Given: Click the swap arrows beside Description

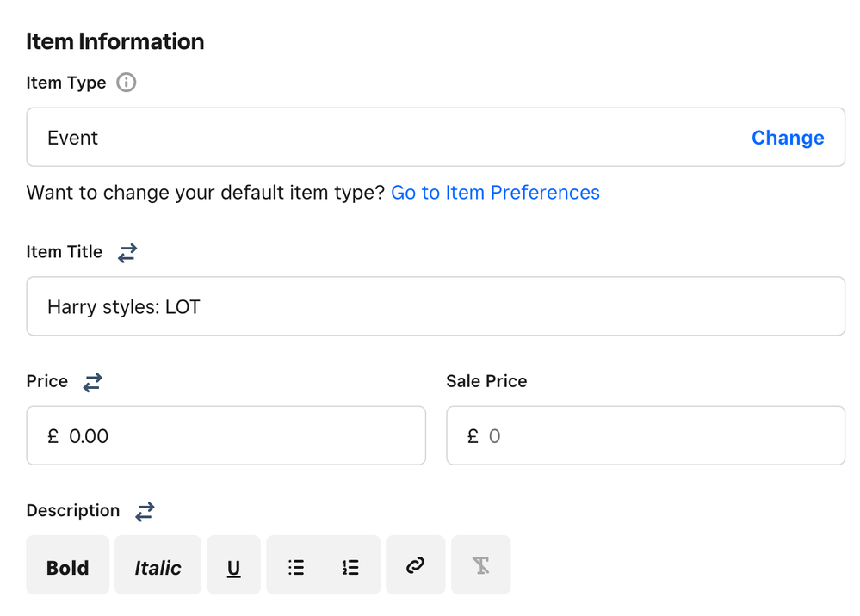Looking at the screenshot, I should coord(145,512).
